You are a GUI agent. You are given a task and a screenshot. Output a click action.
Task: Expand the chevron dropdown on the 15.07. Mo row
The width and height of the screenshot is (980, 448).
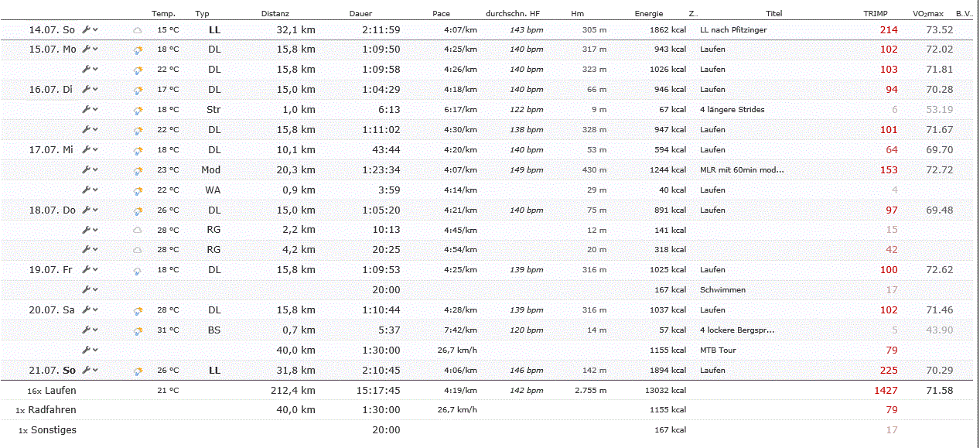[96, 49]
